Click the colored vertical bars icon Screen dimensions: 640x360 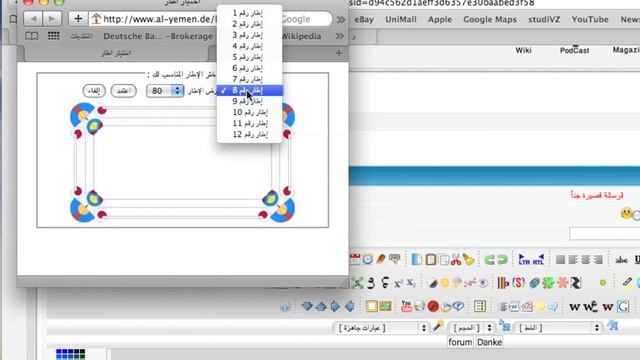coord(503,283)
